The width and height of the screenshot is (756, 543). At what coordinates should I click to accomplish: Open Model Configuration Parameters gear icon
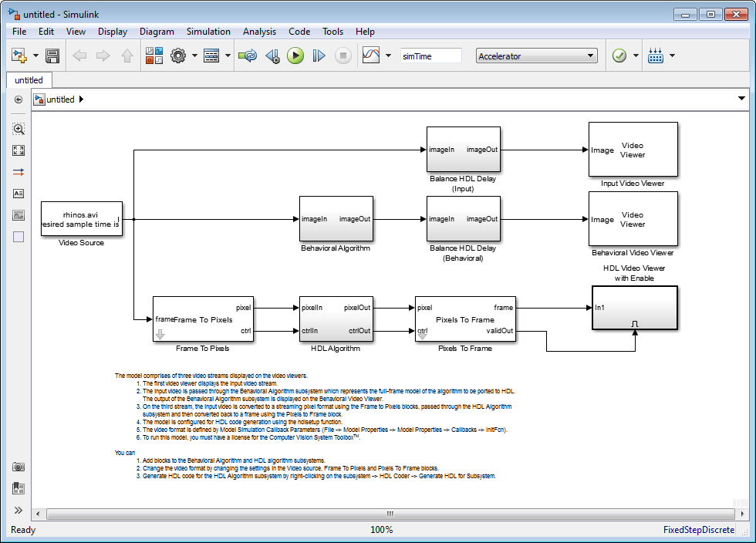(178, 56)
